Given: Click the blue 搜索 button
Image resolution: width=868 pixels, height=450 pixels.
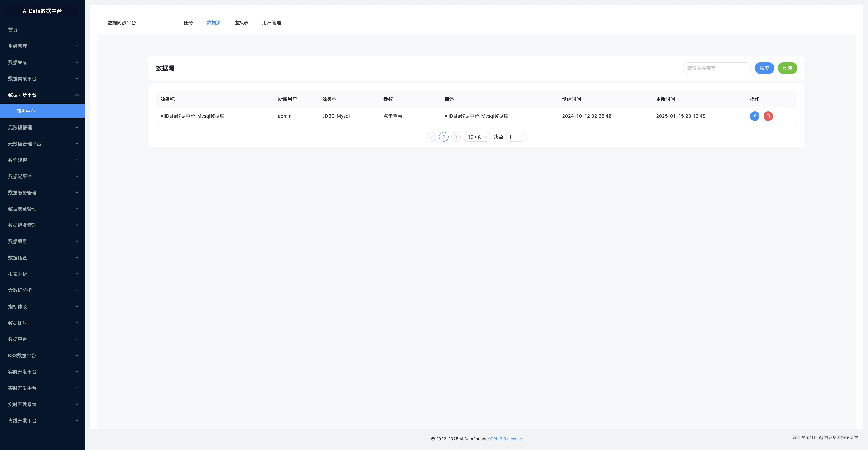Looking at the screenshot, I should tap(764, 68).
